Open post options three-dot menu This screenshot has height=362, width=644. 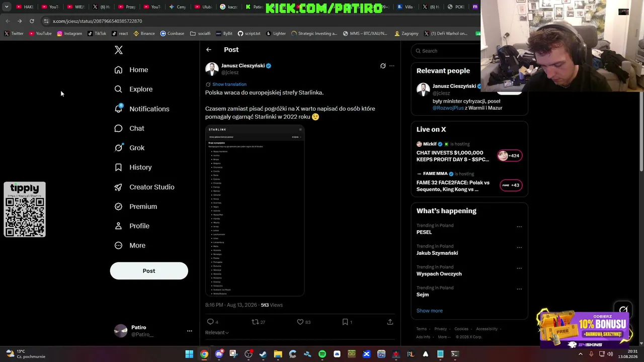point(392,66)
